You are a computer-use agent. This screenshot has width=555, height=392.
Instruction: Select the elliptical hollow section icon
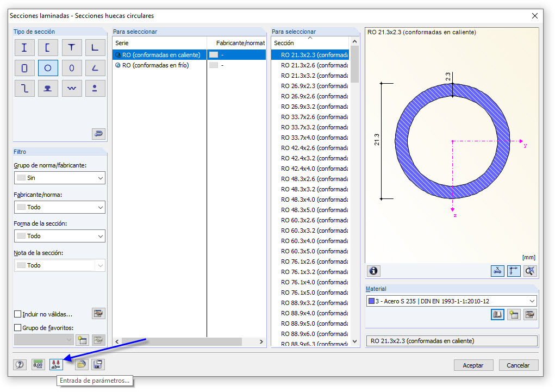[72, 68]
